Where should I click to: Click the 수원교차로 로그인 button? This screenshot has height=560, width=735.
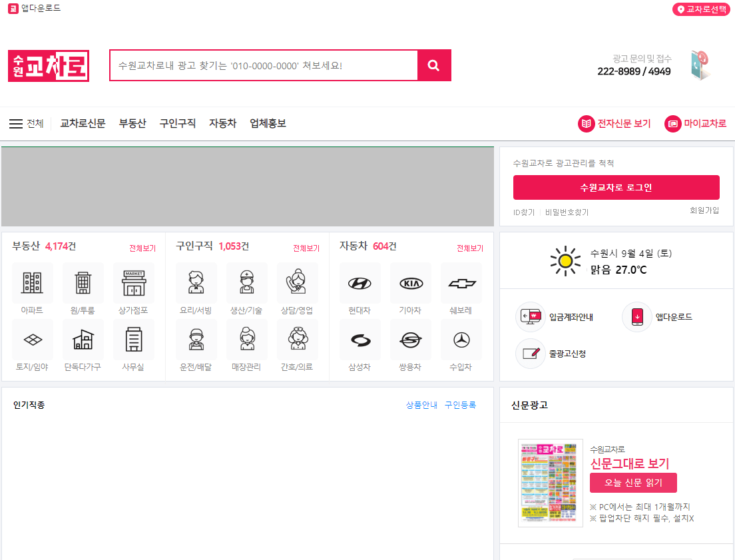pos(616,187)
